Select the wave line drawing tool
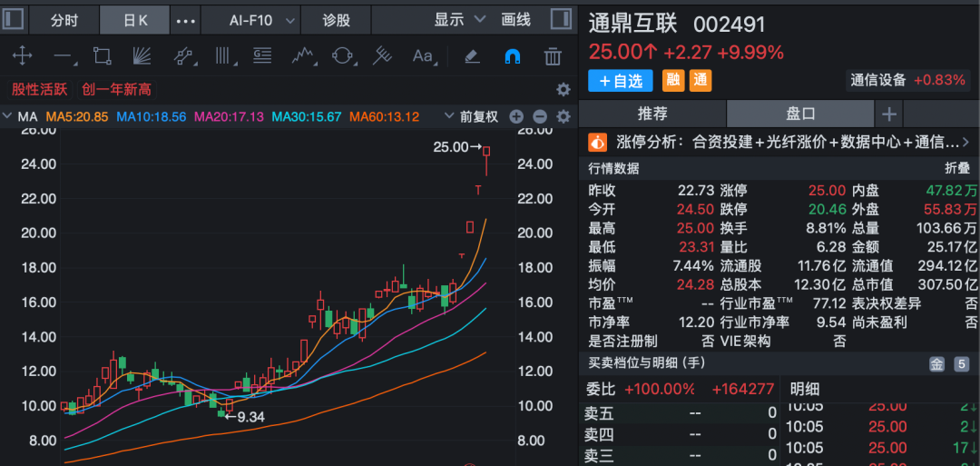 pos(302,56)
